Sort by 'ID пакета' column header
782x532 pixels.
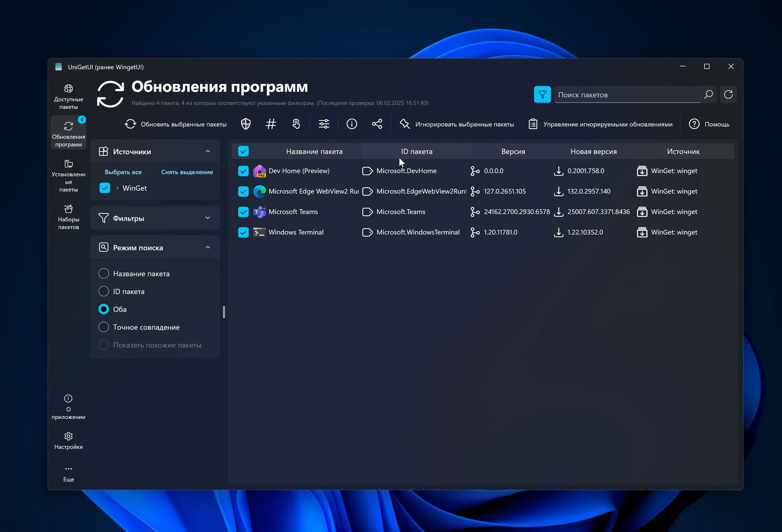[x=417, y=152]
